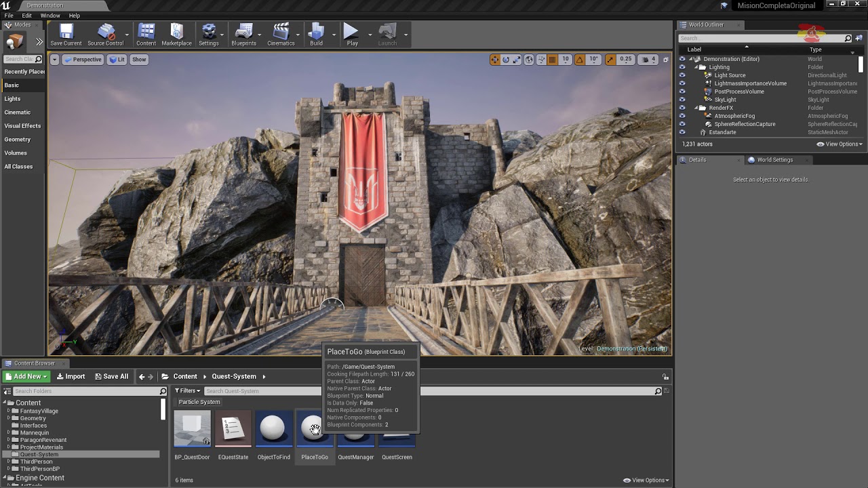Toggle scale snapping arrow icon
Screen dimensions: 868x488
tap(610, 60)
